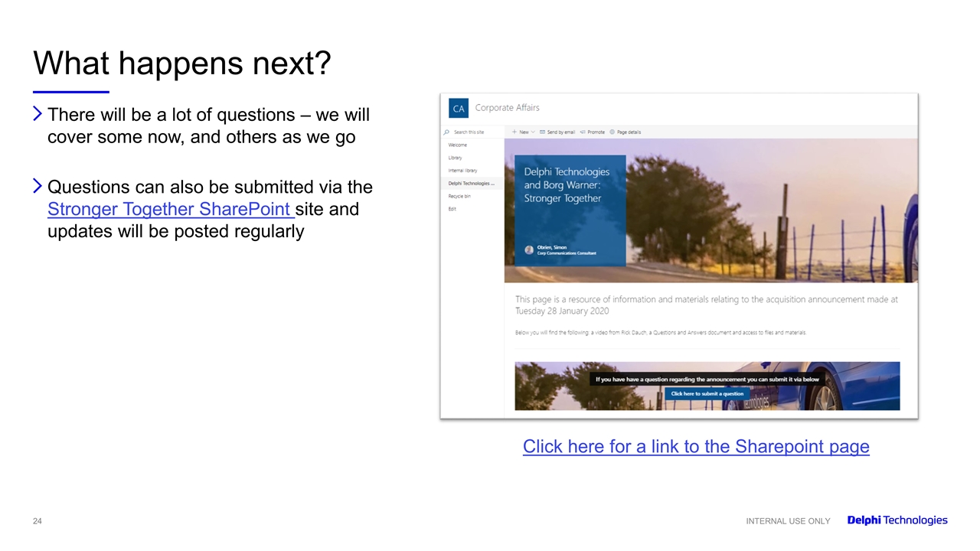Follow the link to the Sharepoint page
The width and height of the screenshot is (980, 551).
tap(695, 446)
